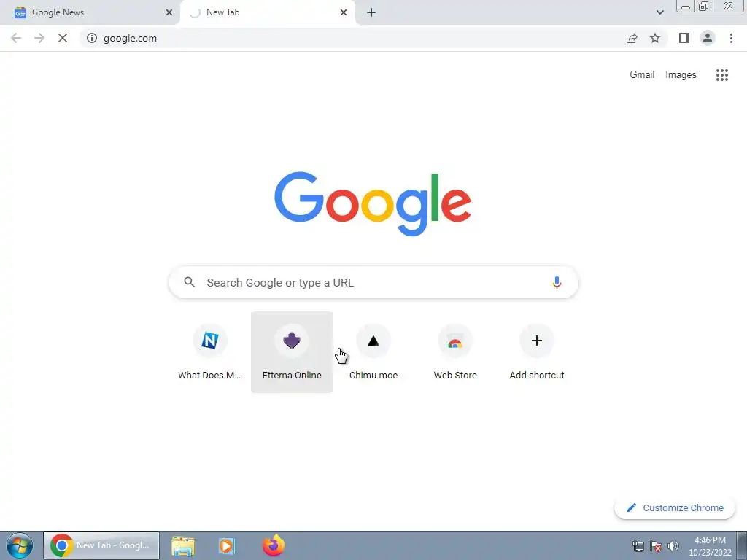Open the Chrome profile avatar
This screenshot has width=747, height=560.
coord(708,38)
